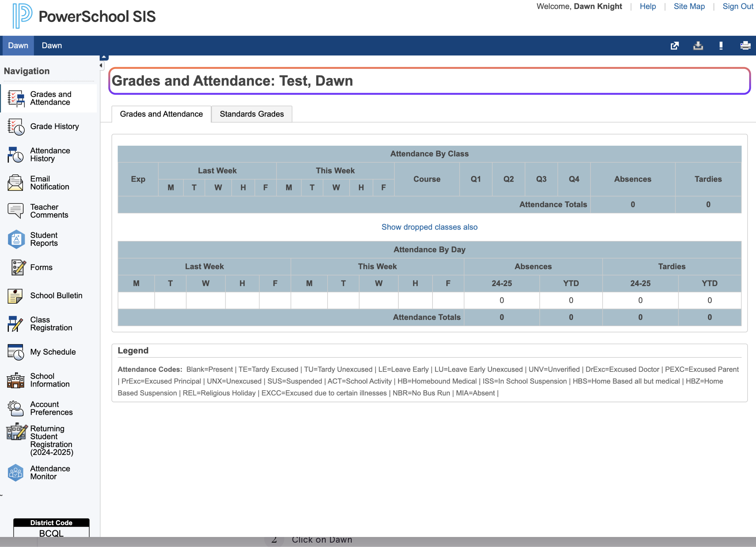Open the Class Registration icon

(x=15, y=324)
